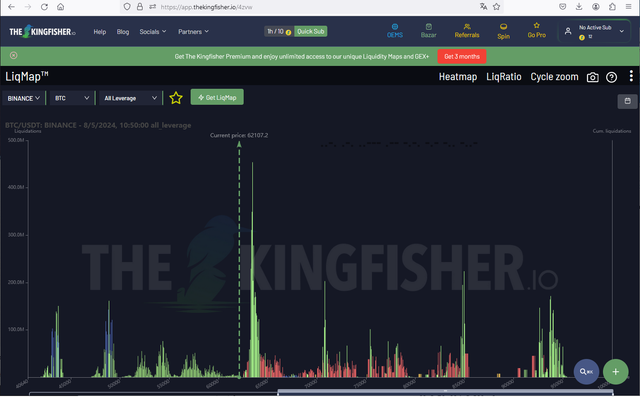Click the Get LiqMap button
This screenshot has width=640, height=397.
[x=217, y=97]
